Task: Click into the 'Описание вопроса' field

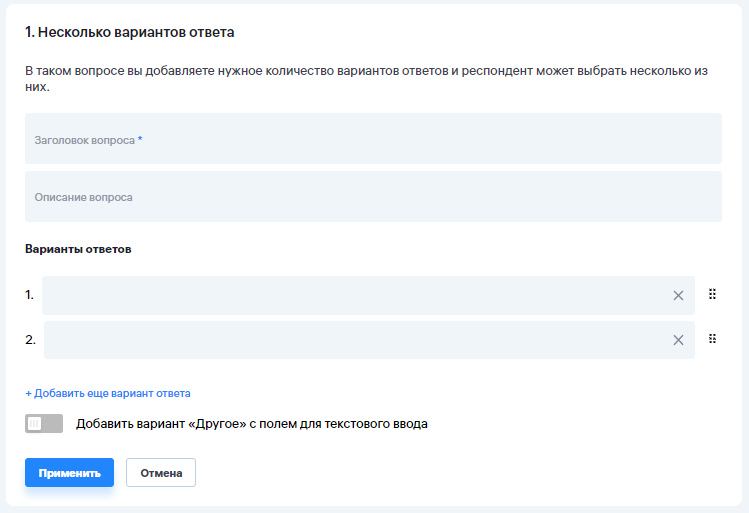Action: coord(373,197)
